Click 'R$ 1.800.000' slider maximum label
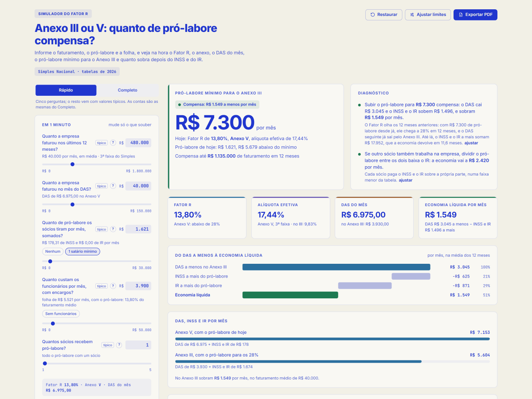Screen dimensions: 532x399 (x=139, y=171)
